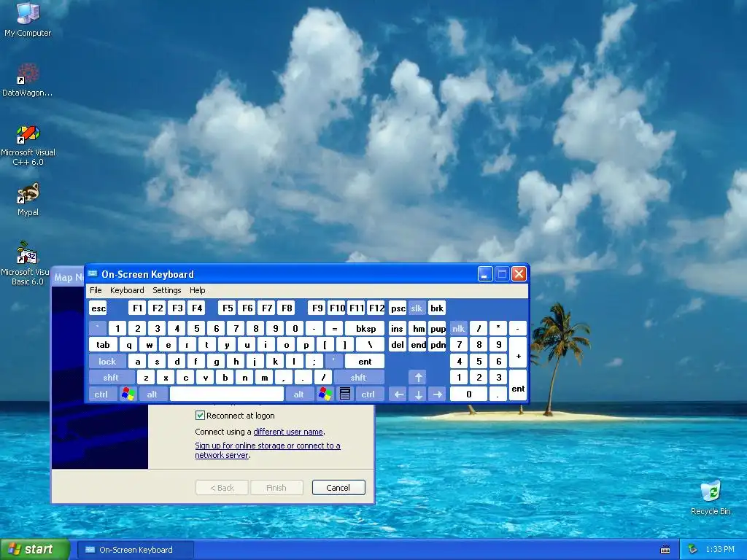Toggle the left ctrl key

101,394
